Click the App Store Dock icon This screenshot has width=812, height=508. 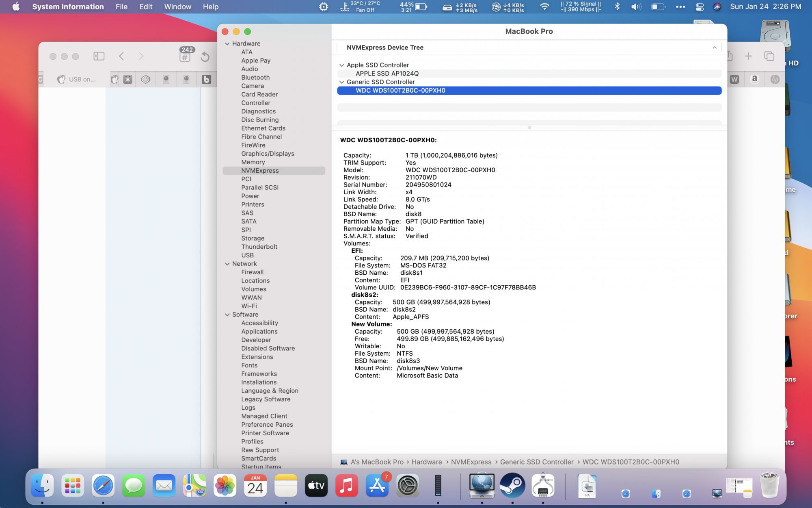coord(377,485)
